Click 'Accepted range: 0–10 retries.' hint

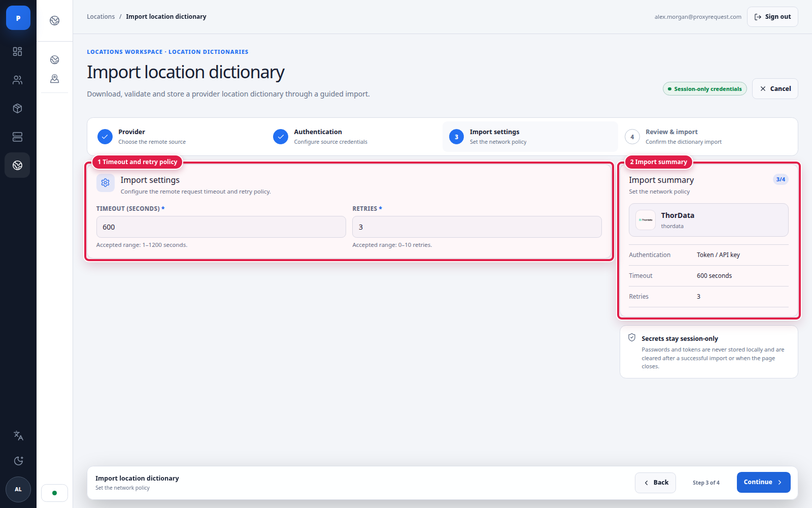392,245
